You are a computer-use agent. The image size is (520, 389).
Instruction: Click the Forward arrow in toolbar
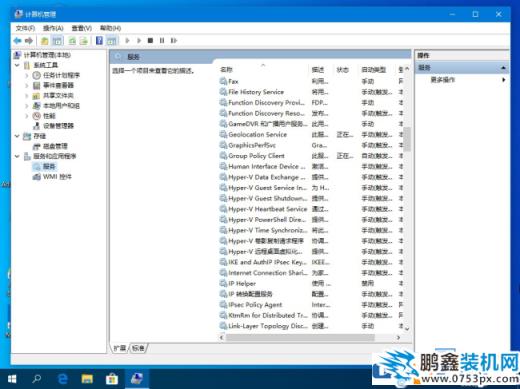29,41
